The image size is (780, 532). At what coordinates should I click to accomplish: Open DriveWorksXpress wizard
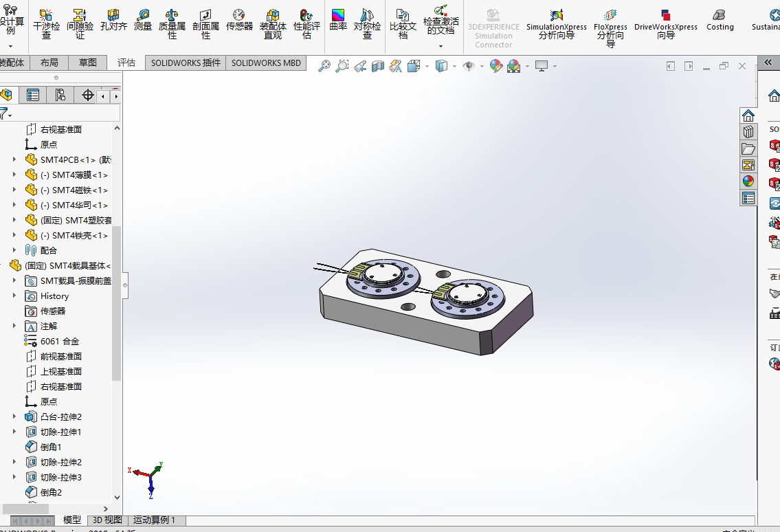666,24
